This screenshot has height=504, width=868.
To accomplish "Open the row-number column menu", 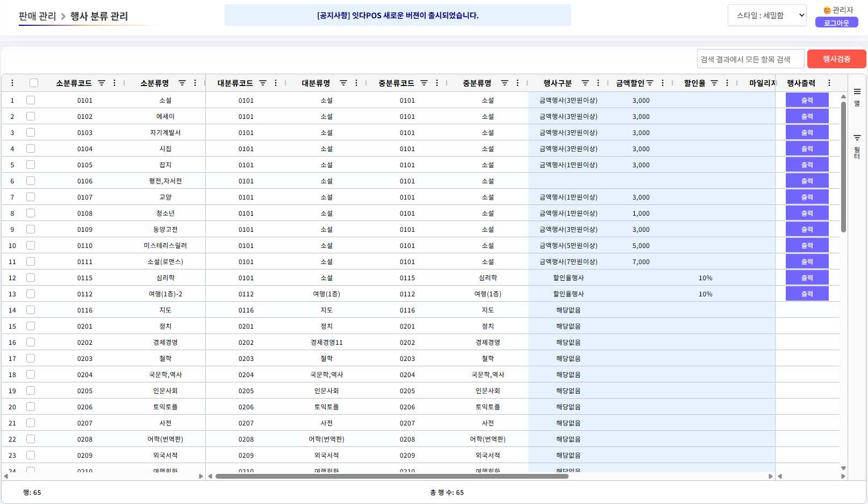I will (x=12, y=83).
